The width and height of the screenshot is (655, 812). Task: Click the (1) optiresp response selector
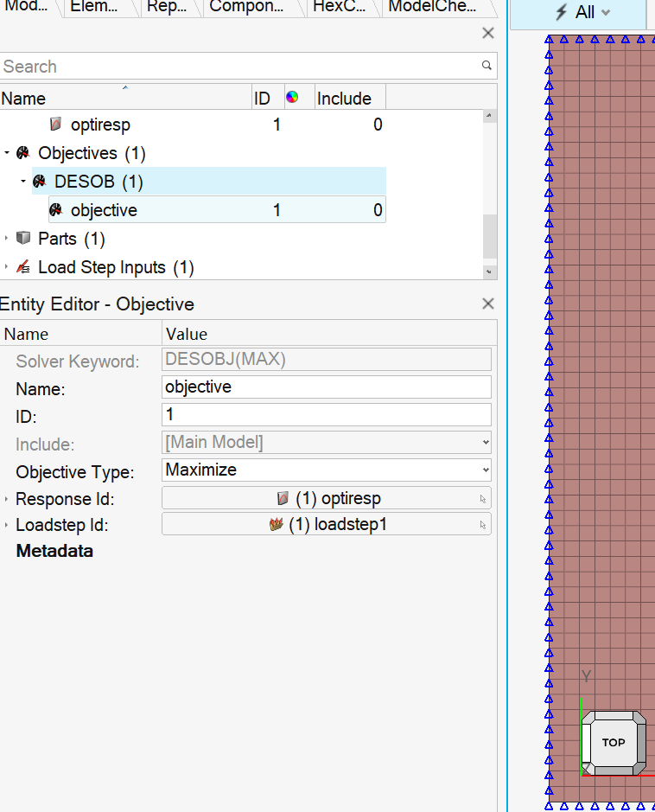coord(327,498)
